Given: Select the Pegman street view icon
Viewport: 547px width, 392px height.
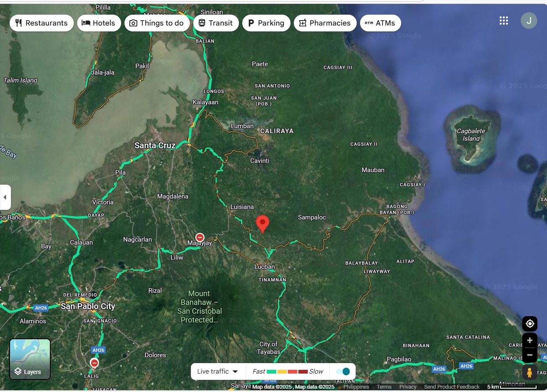Looking at the screenshot, I should coord(531,371).
